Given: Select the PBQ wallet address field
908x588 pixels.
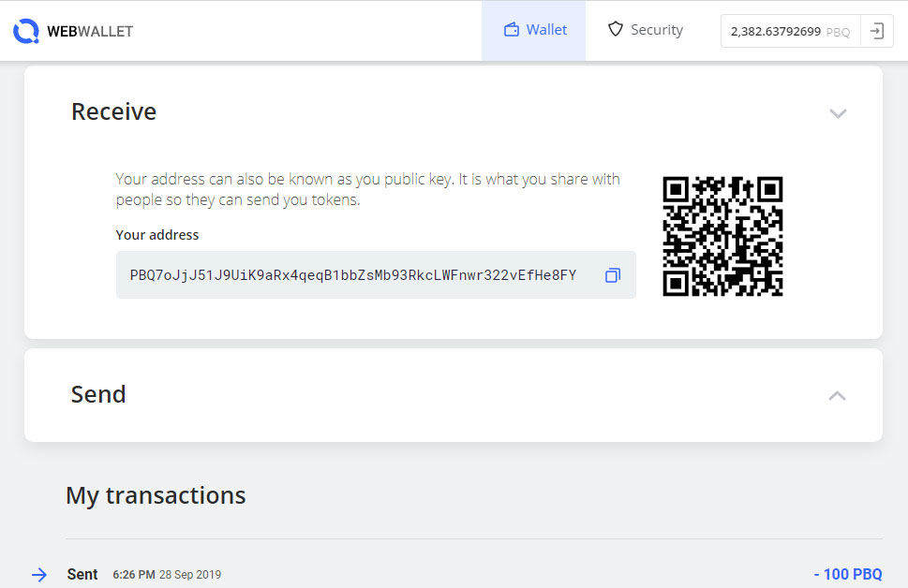Looking at the screenshot, I should click(376, 275).
